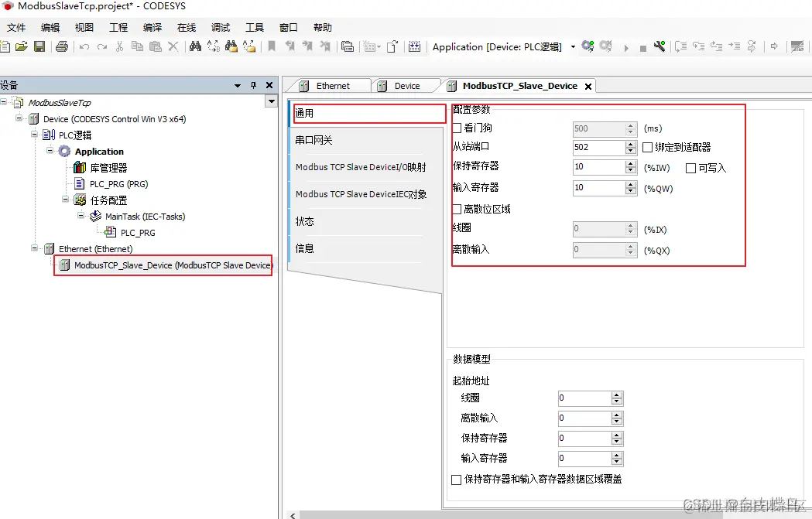Open the 编译 (Build) menu
Screen dimensions: 812x519
click(x=152, y=27)
